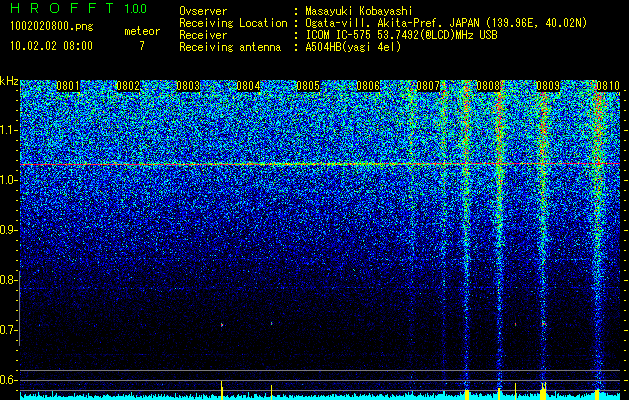The width and height of the screenshot is (629, 400).
Task: Click the ICOM IC-575 receiver text
Action: point(401,35)
